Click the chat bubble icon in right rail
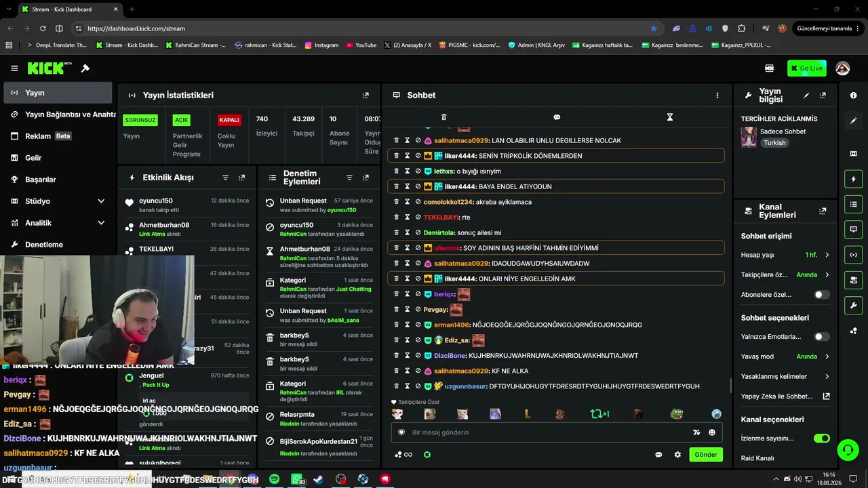The image size is (868, 488). tap(853, 229)
